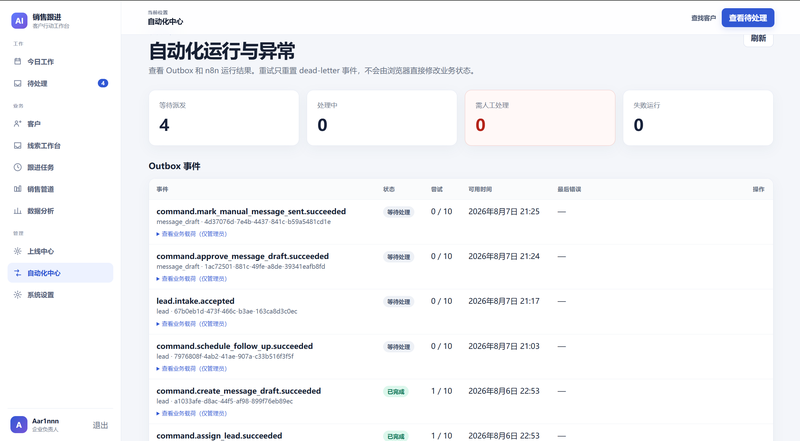Click event name command.mark_manual_message_sent.succeeded
800x441 pixels.
click(x=251, y=211)
